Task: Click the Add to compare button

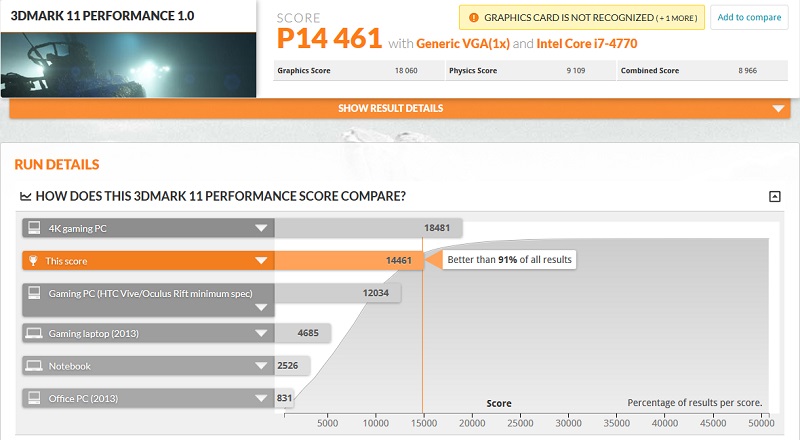Action: pos(750,17)
